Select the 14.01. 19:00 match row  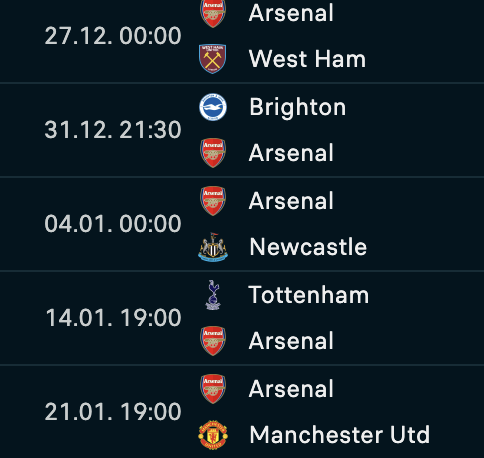coord(242,318)
